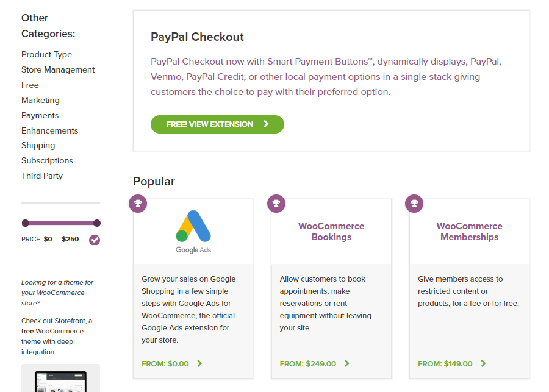Click the trophy badge on WooCommerce Memberships card
Screen dimensions: 549x392
pyautogui.click(x=414, y=204)
